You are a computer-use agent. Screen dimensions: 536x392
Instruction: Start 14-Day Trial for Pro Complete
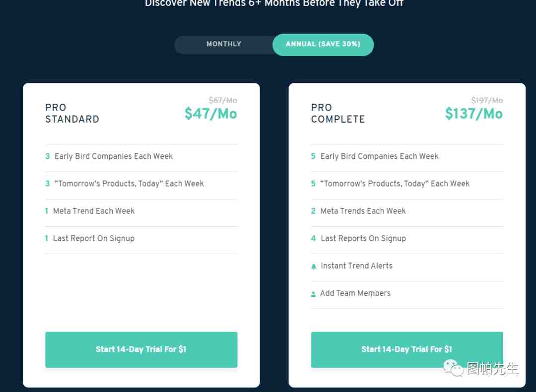(407, 350)
